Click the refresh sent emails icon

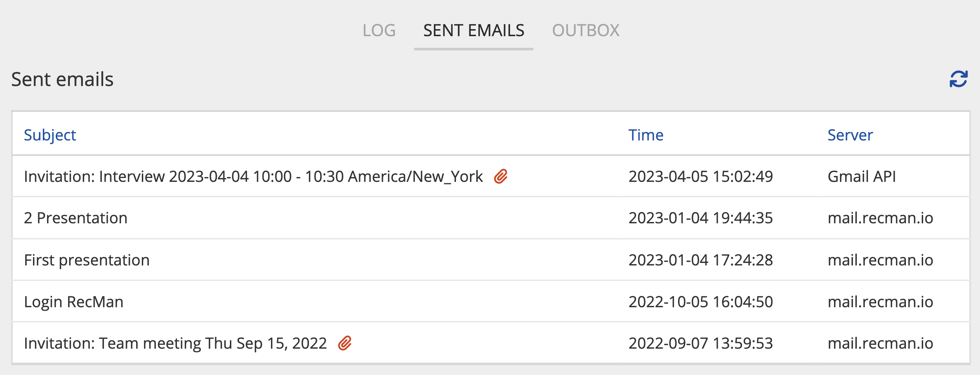[x=958, y=79]
